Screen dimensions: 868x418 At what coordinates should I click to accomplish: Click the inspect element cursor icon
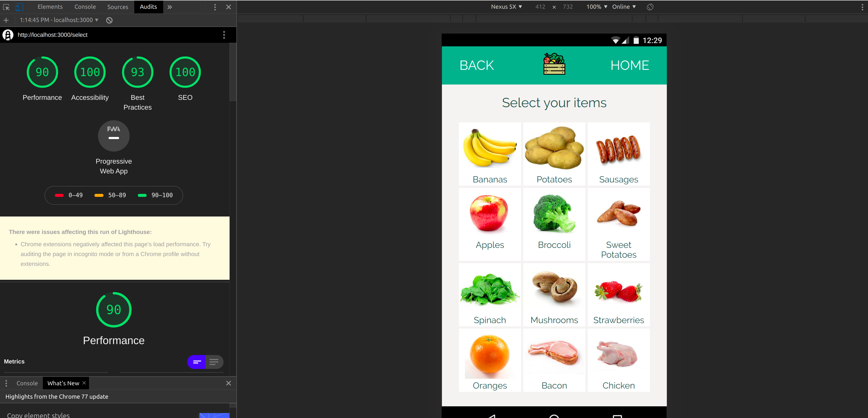(6, 7)
